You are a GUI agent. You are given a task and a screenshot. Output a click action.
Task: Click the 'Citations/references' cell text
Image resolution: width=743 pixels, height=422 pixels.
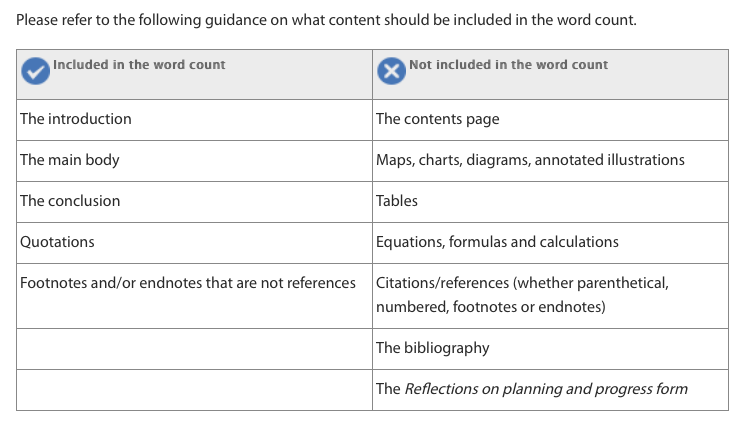click(x=522, y=283)
